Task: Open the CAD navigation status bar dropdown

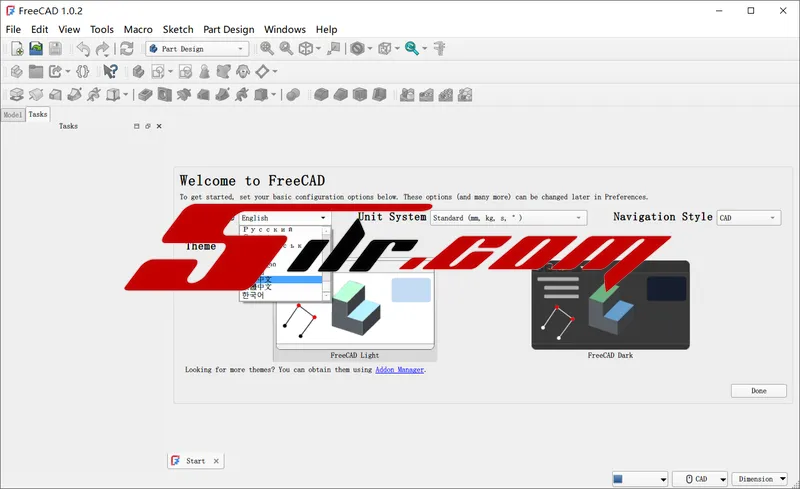Action: [x=700, y=479]
